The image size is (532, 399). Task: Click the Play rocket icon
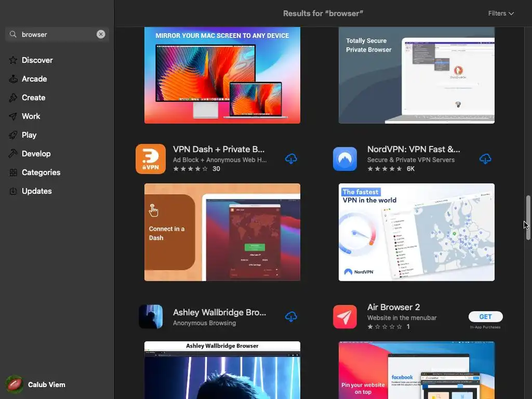coord(13,135)
